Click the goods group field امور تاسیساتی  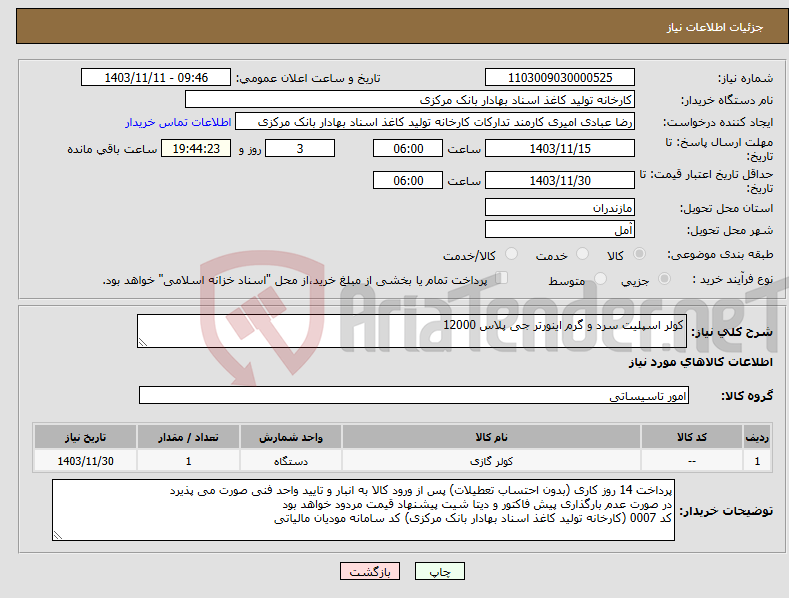414,395
